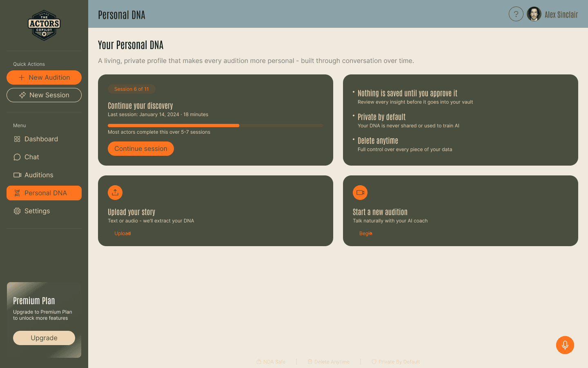Click the Session 6 of 11 badge
Screen dimensions: 588x368
point(131,89)
